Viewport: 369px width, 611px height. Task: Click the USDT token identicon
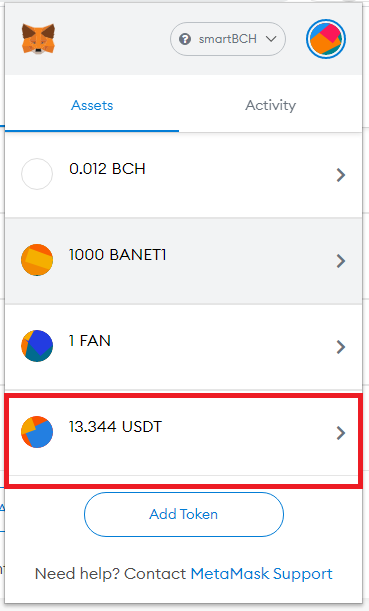coord(37,432)
